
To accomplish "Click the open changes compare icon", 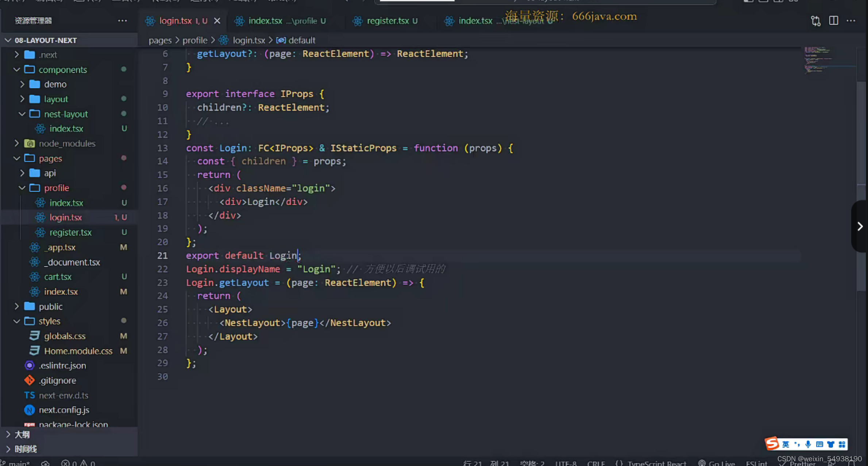I will (x=816, y=21).
